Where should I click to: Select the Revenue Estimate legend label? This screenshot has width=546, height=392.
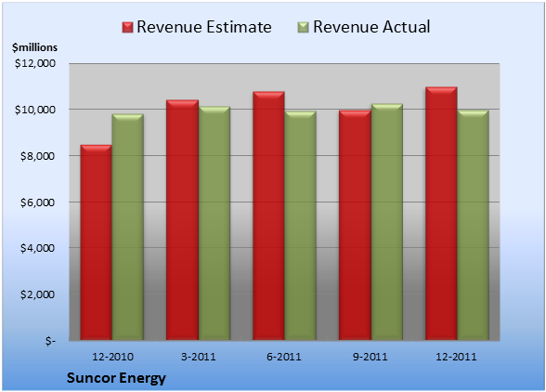pyautogui.click(x=204, y=27)
